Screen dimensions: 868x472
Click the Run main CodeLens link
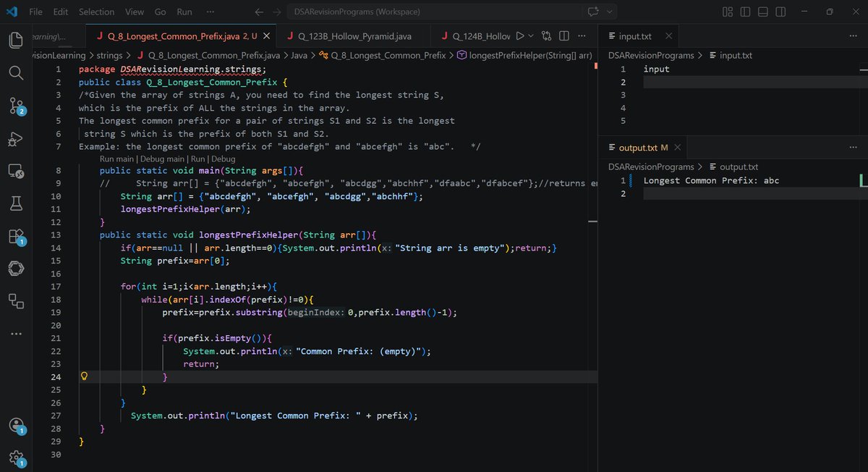pyautogui.click(x=116, y=159)
